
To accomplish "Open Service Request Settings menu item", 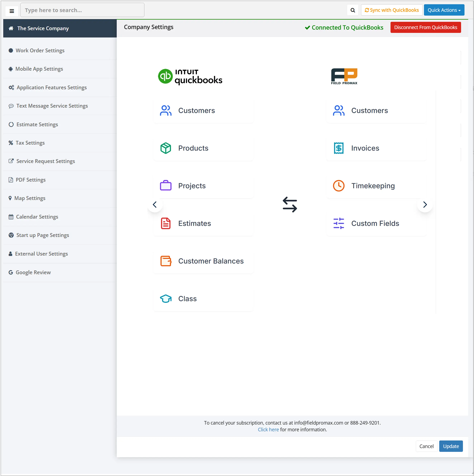I will point(60,161).
